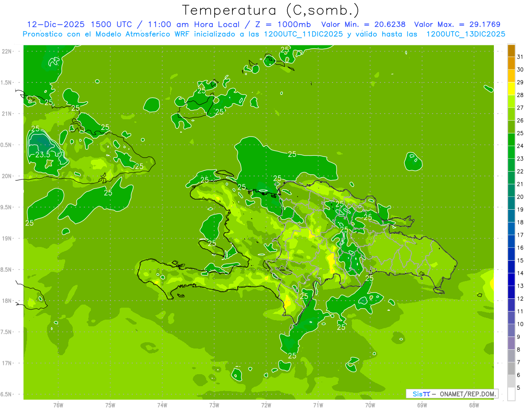Click the '29' colorbar value
This screenshot has height=411, width=532.
(x=520, y=82)
